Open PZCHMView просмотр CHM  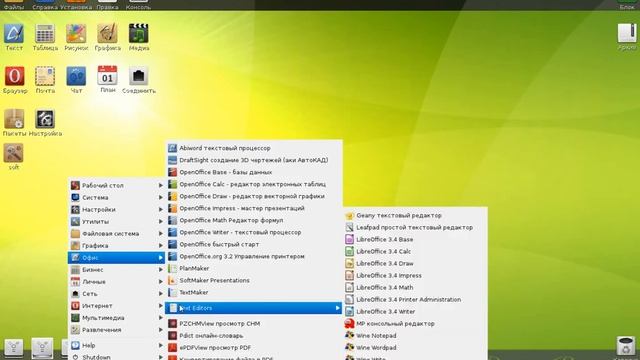pyautogui.click(x=253, y=324)
